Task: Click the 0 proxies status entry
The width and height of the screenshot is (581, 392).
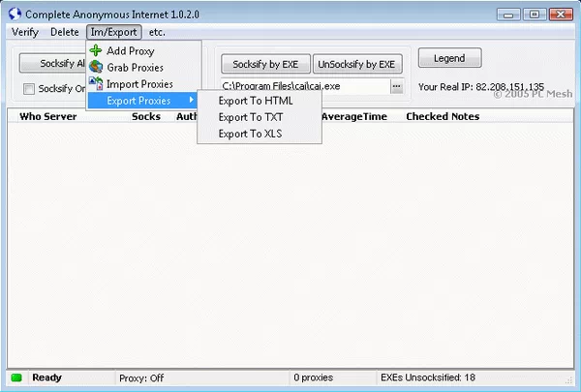Action: coord(314,377)
